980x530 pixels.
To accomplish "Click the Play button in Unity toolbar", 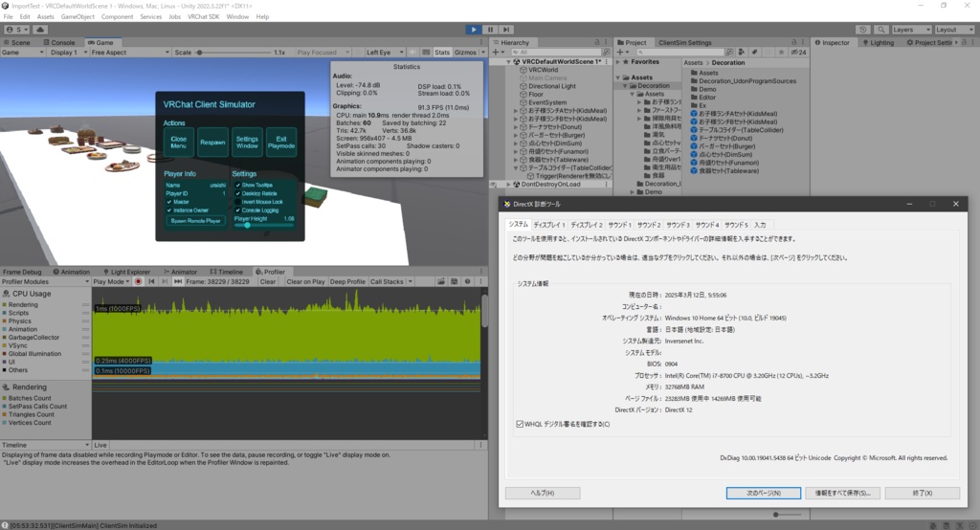I will coord(474,30).
